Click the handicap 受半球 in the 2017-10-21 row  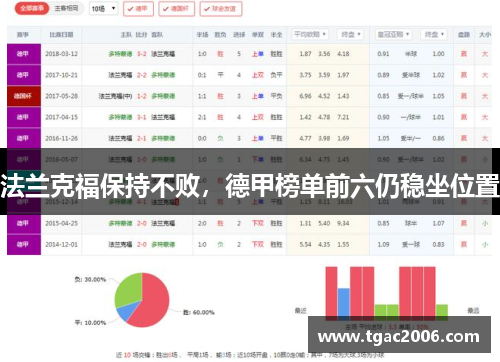[x=411, y=75]
